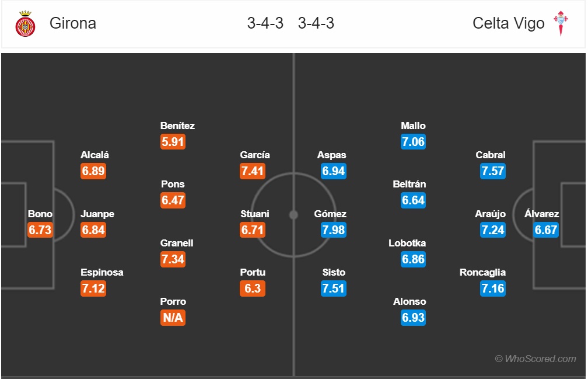Click player name Granell
588x379 pixels.
click(x=177, y=243)
